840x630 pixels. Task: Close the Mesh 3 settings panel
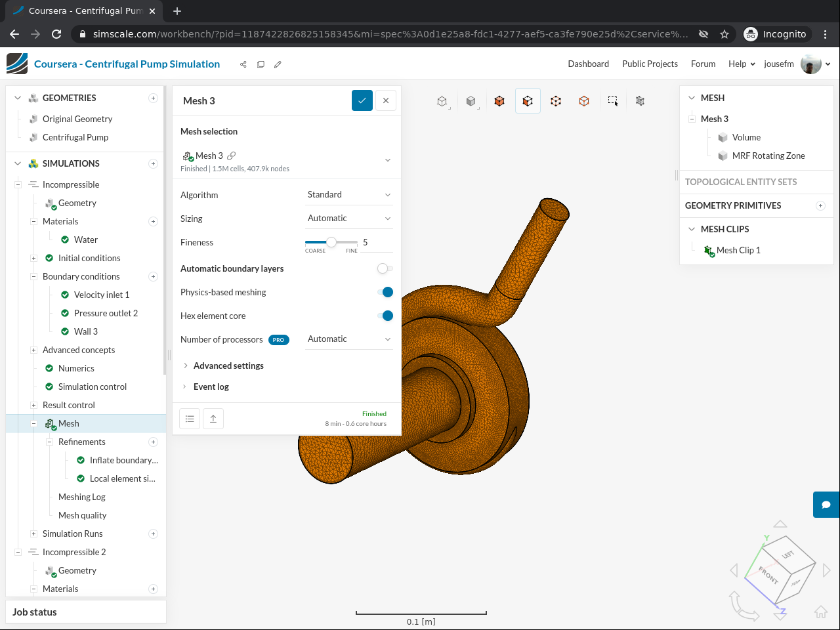(x=386, y=100)
